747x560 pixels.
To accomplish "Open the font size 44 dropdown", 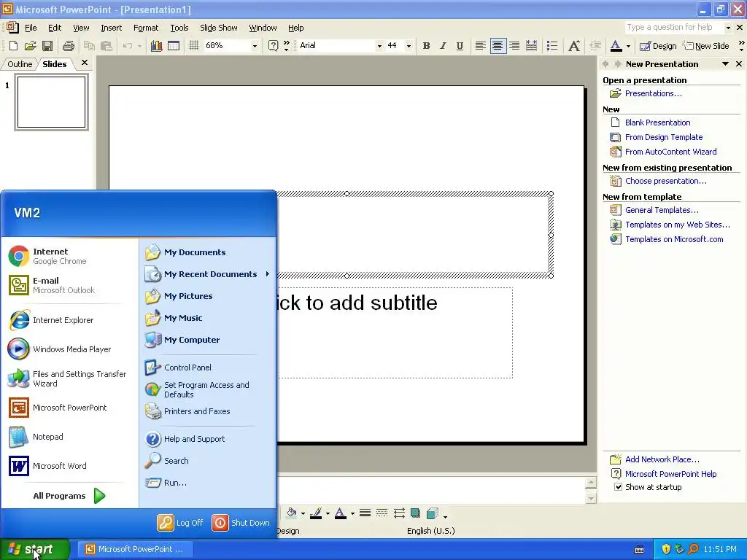I will click(x=409, y=46).
